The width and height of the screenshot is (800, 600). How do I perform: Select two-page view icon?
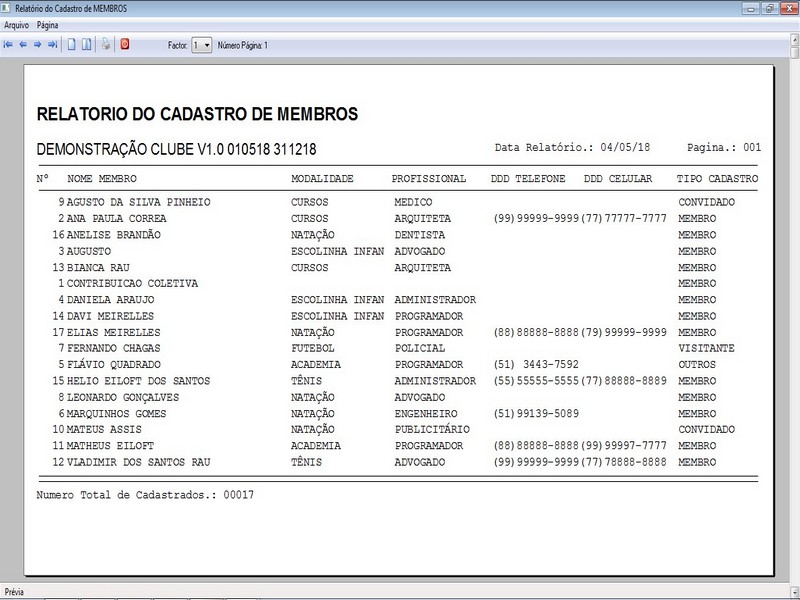coord(87,45)
